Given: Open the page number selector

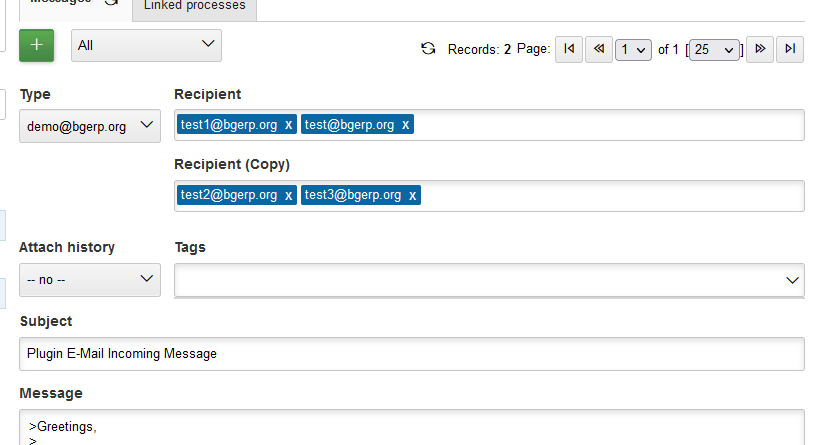Looking at the screenshot, I should [x=633, y=49].
